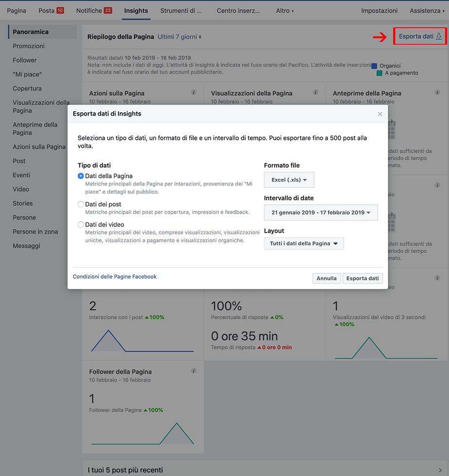Click info icon on Visualizzazioni della Pagina card
This screenshot has height=476, width=449.
[x=316, y=92]
